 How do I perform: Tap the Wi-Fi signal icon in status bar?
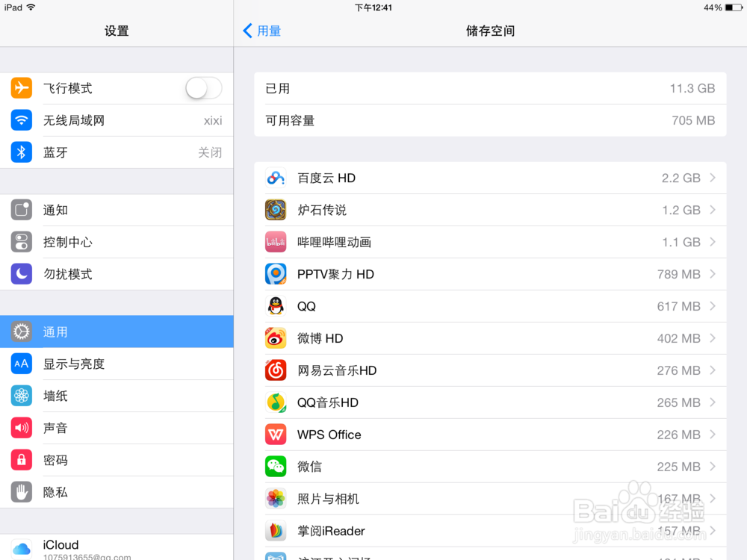[31, 7]
